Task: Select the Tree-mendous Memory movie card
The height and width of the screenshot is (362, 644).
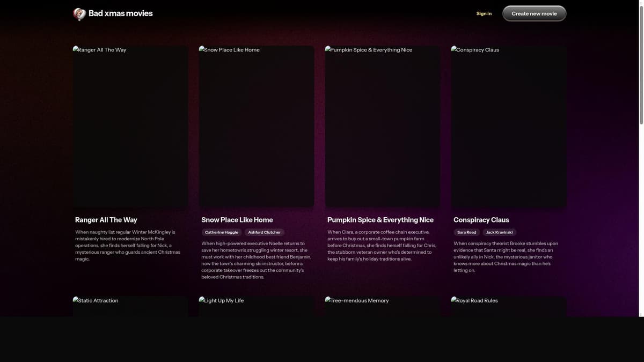Action: coord(383,306)
